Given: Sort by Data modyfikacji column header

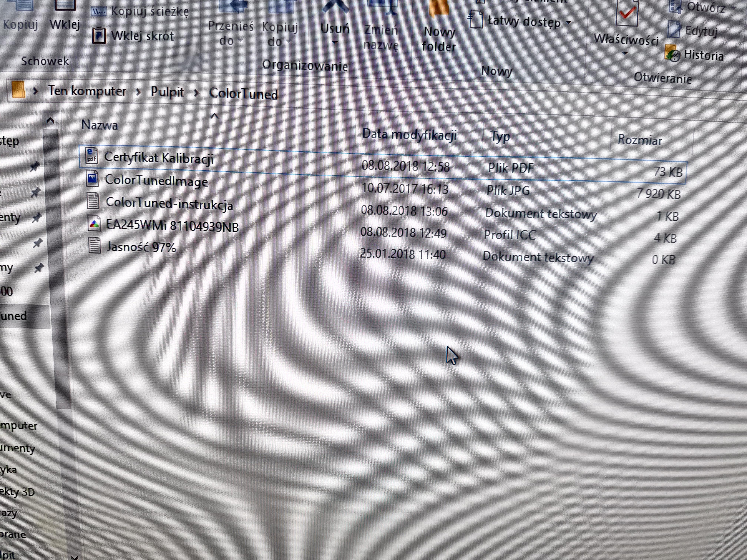Looking at the screenshot, I should click(x=409, y=135).
